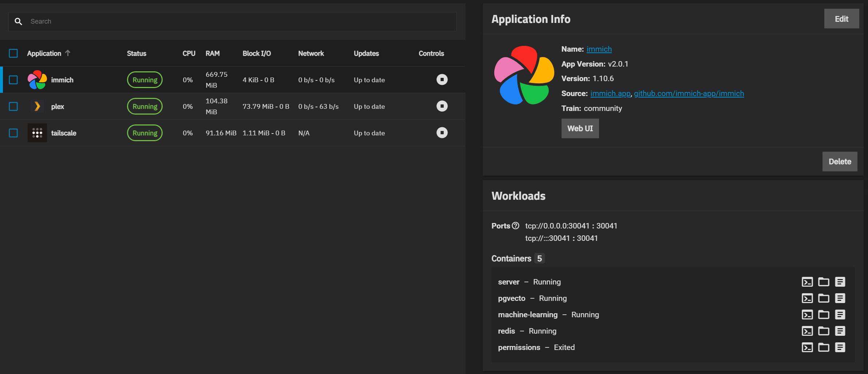Click the immich name link
This screenshot has width=868, height=374.
pos(599,49)
